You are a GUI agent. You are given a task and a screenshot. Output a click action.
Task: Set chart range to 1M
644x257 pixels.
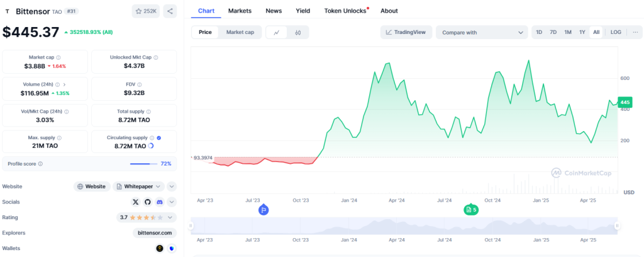[x=568, y=32]
